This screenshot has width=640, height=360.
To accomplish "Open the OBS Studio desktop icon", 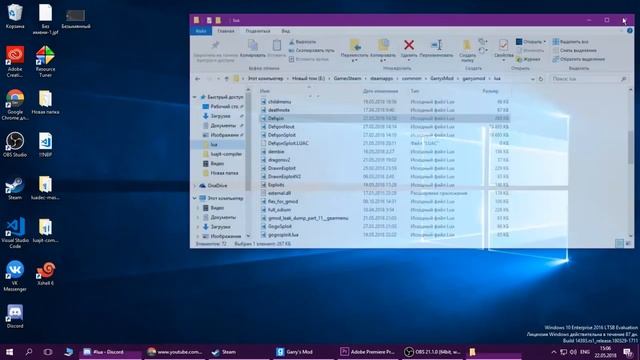I will tap(15, 144).
